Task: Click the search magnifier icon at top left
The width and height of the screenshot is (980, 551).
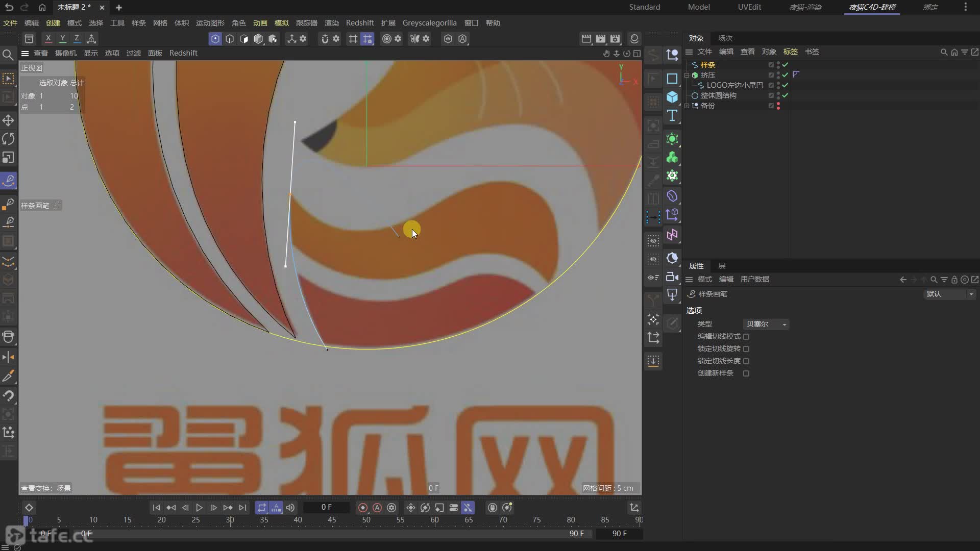Action: 8,55
